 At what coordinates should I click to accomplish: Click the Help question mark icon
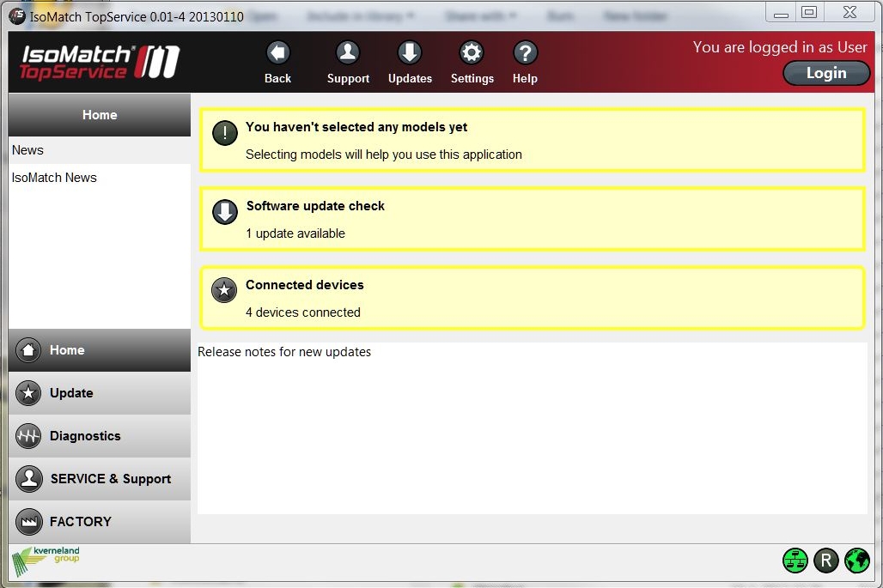[525, 54]
